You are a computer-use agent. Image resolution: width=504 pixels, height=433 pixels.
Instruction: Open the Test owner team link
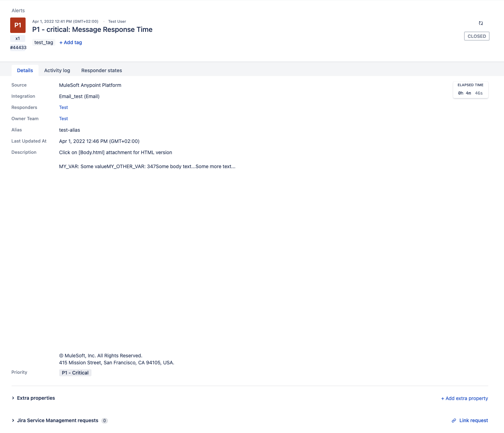tap(63, 119)
